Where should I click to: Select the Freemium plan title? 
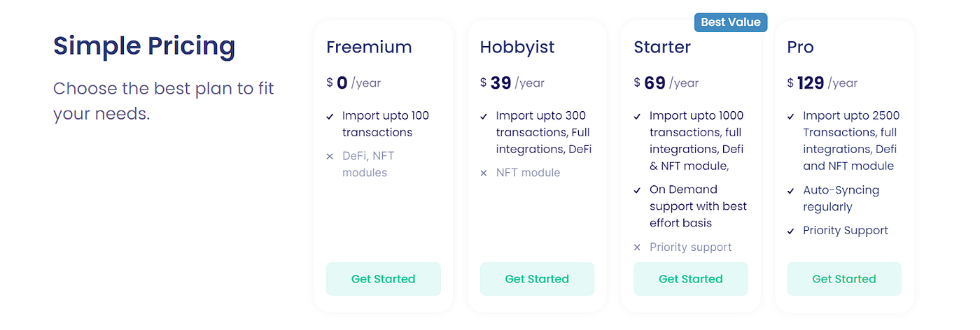tap(369, 47)
